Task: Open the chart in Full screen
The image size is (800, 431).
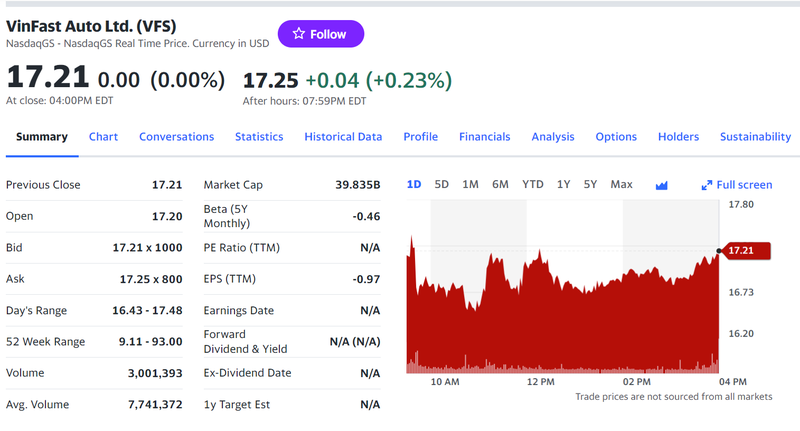Action: tap(737, 185)
